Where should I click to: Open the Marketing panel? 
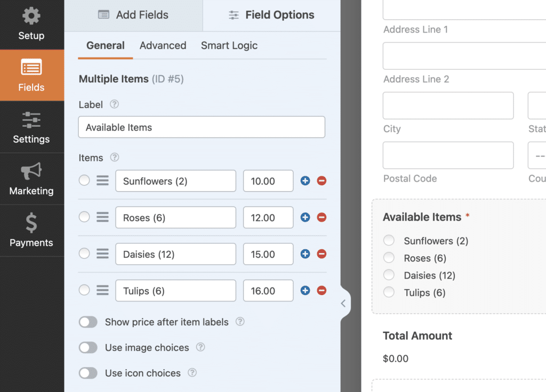pyautogui.click(x=31, y=179)
